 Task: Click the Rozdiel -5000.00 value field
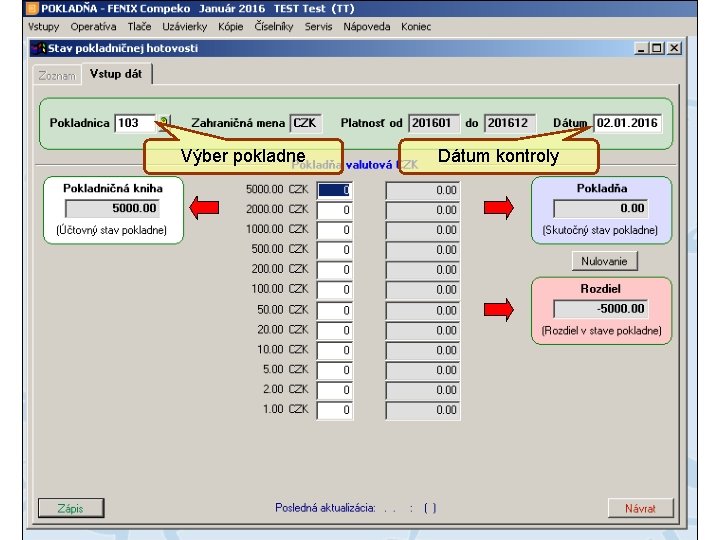pos(601,309)
